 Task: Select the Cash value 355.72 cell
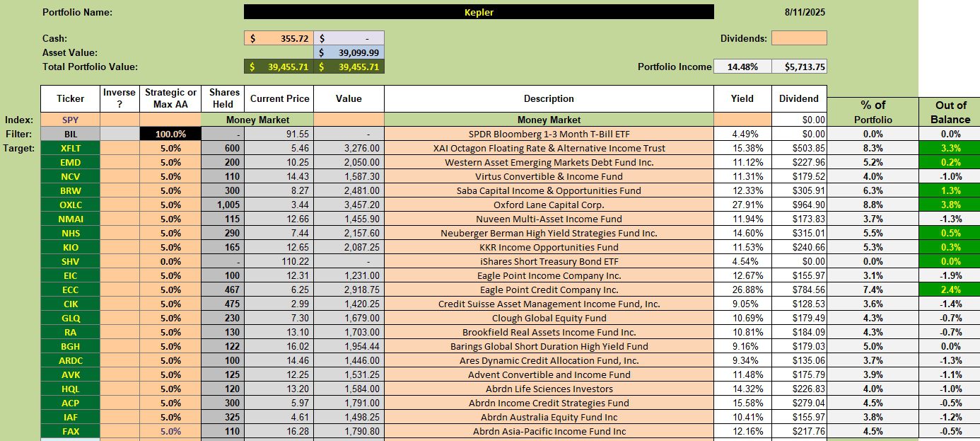click(x=279, y=38)
